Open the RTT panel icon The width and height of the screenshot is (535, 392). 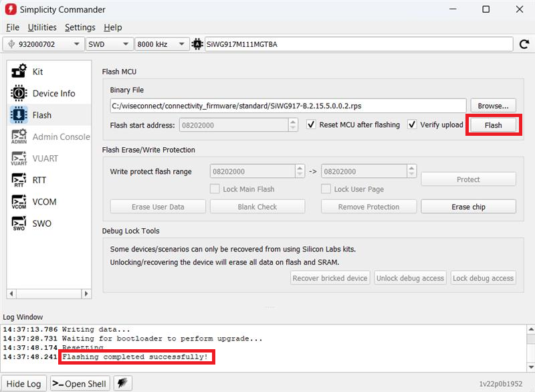click(19, 180)
